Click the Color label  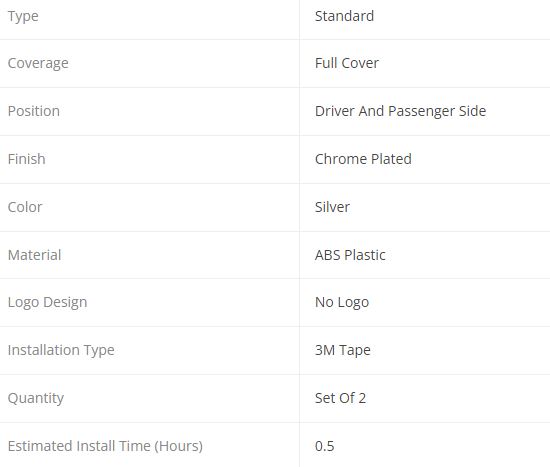pyautogui.click(x=25, y=207)
